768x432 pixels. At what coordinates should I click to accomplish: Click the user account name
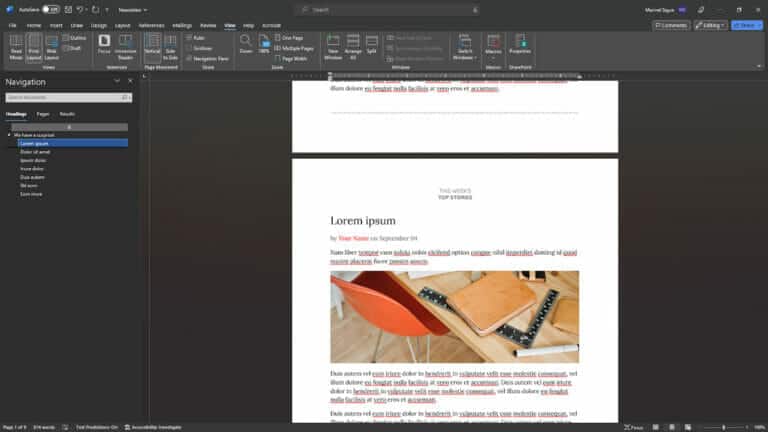point(659,10)
